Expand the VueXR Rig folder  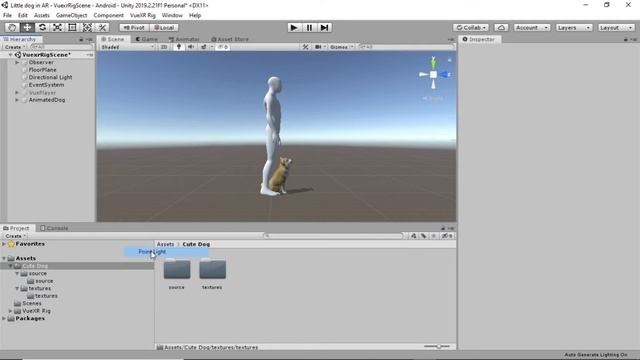11,311
